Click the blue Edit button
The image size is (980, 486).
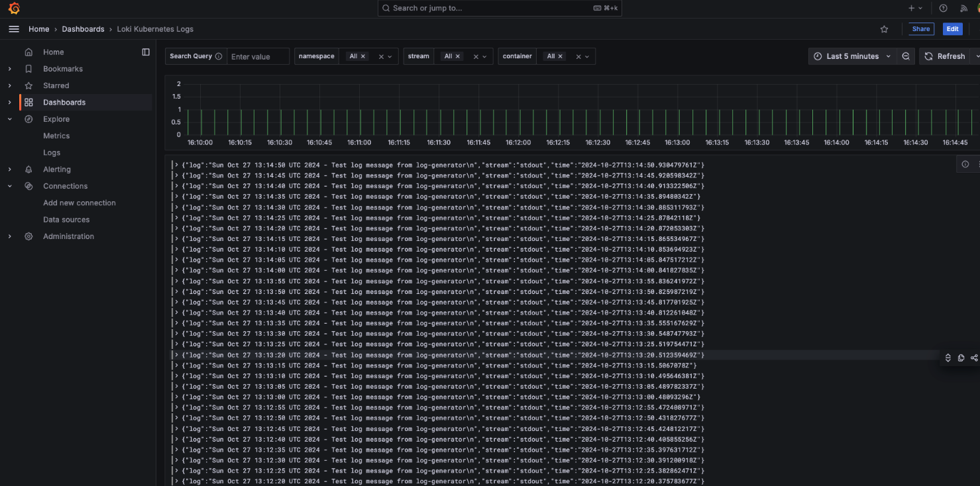tap(952, 29)
